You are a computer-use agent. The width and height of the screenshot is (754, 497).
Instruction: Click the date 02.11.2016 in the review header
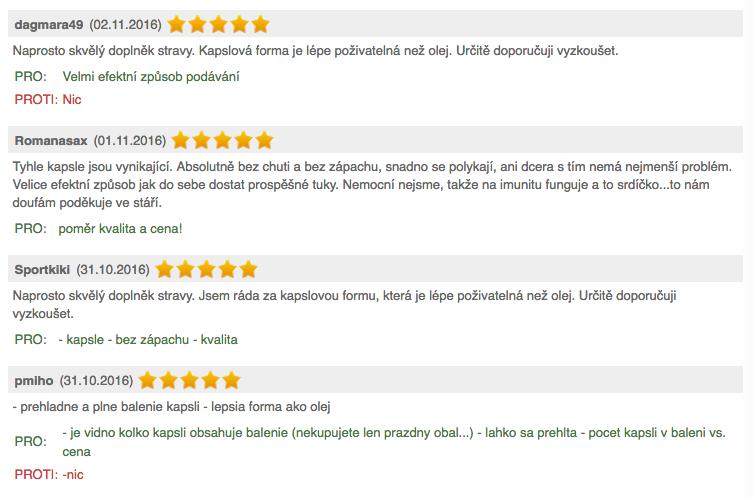pyautogui.click(x=126, y=25)
